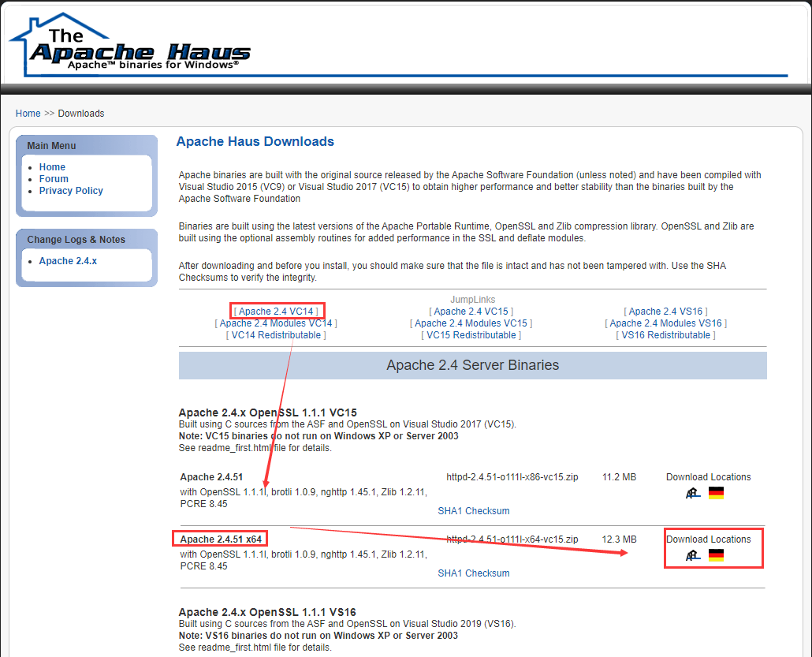Viewport: 812px width, 657px height.
Task: Click filename httpd-2.4.51-o111l-x64-vc15.zip
Action: (x=512, y=539)
